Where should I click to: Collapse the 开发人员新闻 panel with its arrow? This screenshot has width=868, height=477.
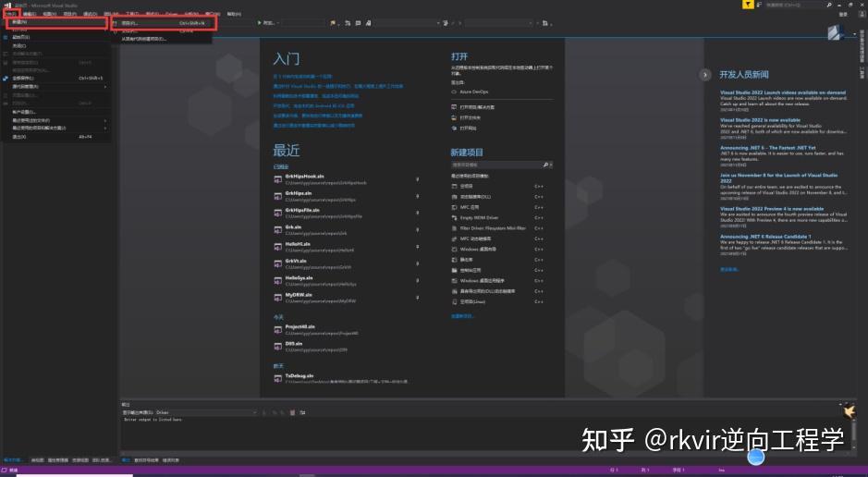click(704, 75)
